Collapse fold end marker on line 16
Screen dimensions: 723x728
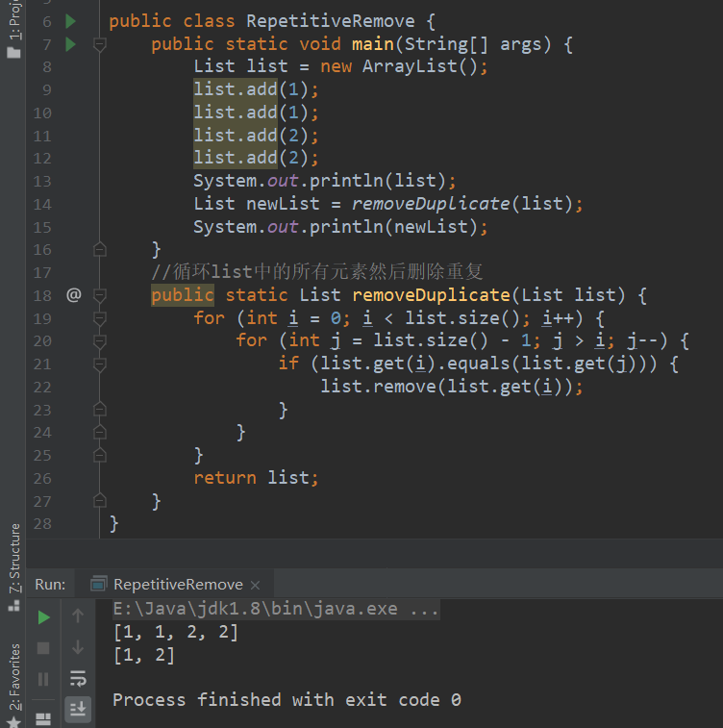99,250
